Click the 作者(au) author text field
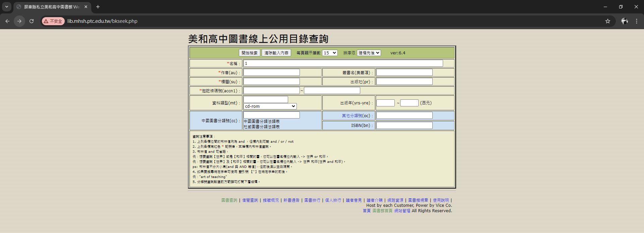This screenshot has width=644, height=233. click(x=271, y=73)
